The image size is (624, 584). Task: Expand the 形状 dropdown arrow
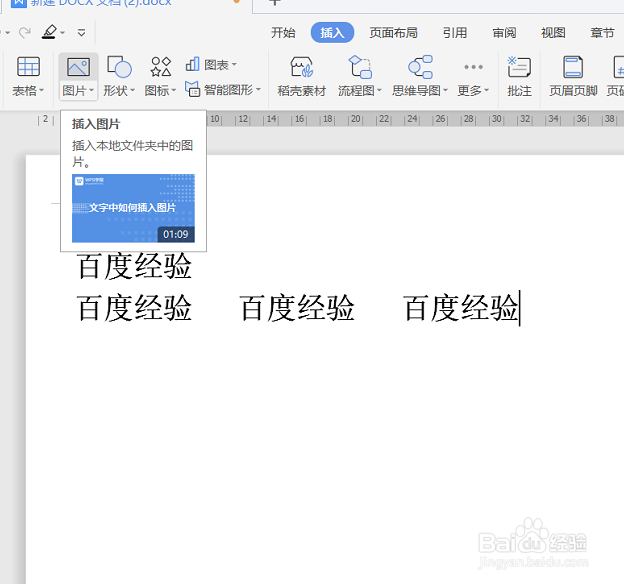pos(133,90)
